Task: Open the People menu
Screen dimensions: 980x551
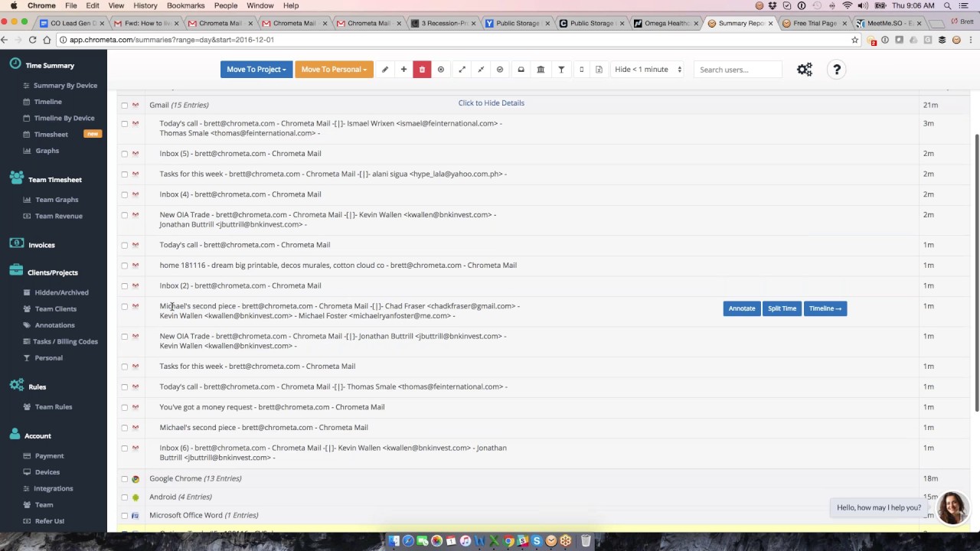Action: (x=225, y=5)
